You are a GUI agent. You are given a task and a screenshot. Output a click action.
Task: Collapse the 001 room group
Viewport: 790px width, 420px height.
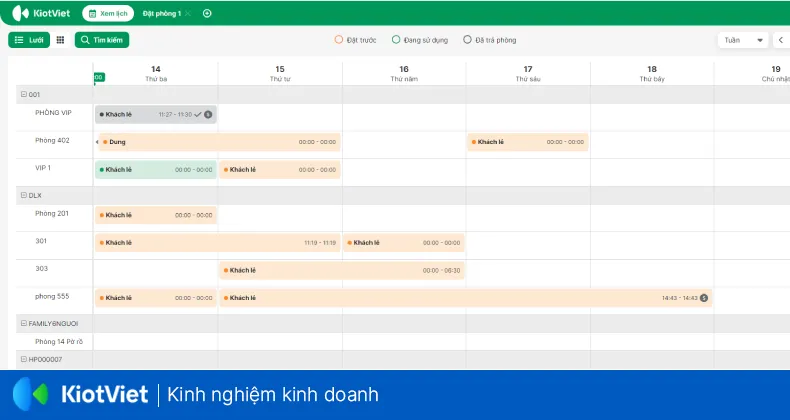[x=24, y=94]
